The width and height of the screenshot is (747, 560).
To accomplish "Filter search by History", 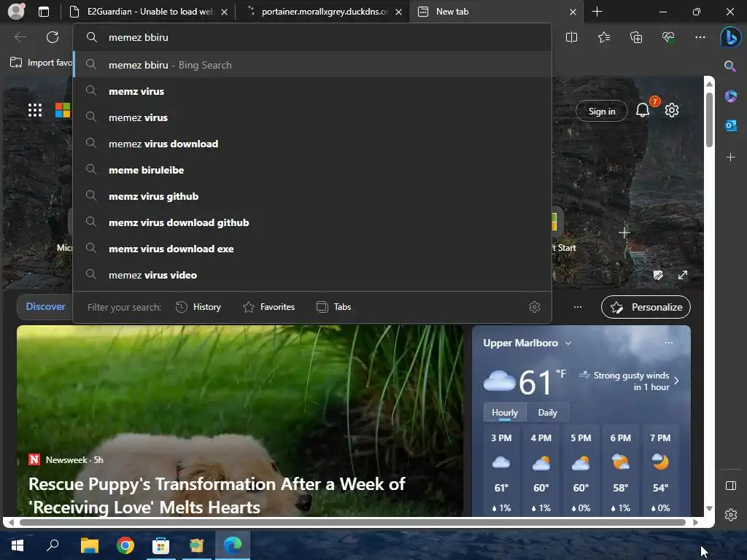I will click(x=198, y=307).
